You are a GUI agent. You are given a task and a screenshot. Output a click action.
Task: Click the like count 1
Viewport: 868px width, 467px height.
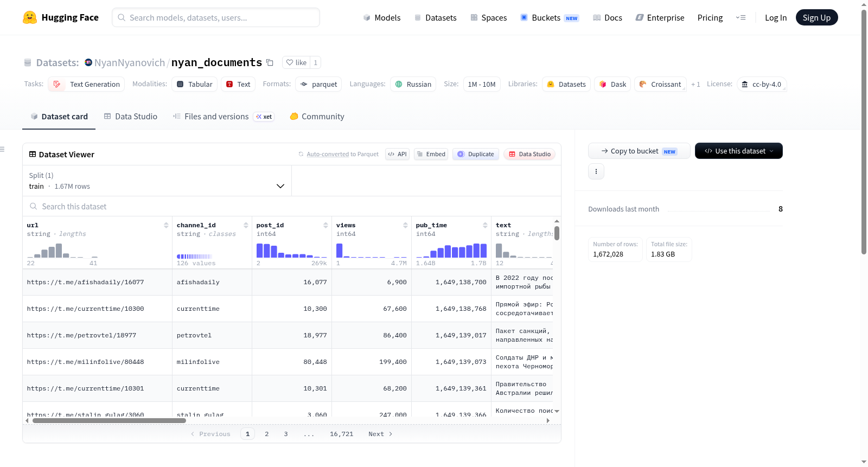pyautogui.click(x=315, y=62)
